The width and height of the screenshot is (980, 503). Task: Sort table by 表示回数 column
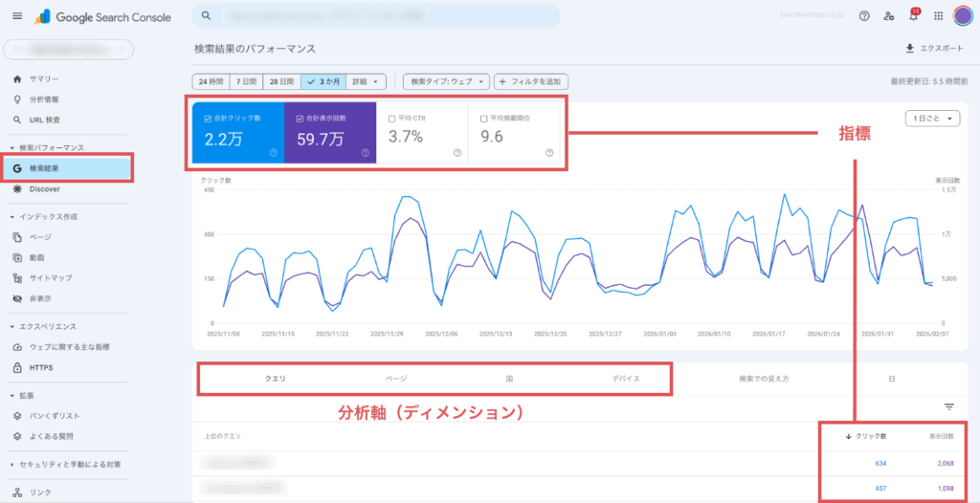pyautogui.click(x=942, y=436)
